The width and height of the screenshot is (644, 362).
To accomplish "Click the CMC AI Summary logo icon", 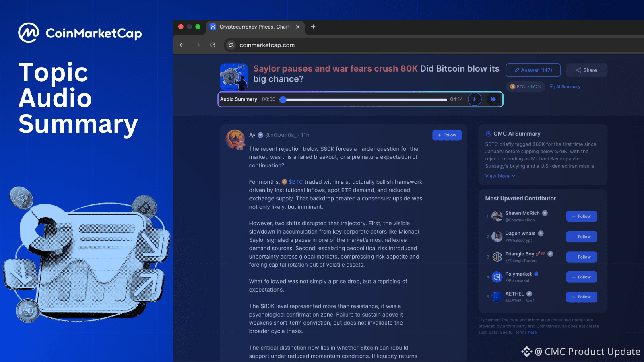I will click(x=489, y=134).
